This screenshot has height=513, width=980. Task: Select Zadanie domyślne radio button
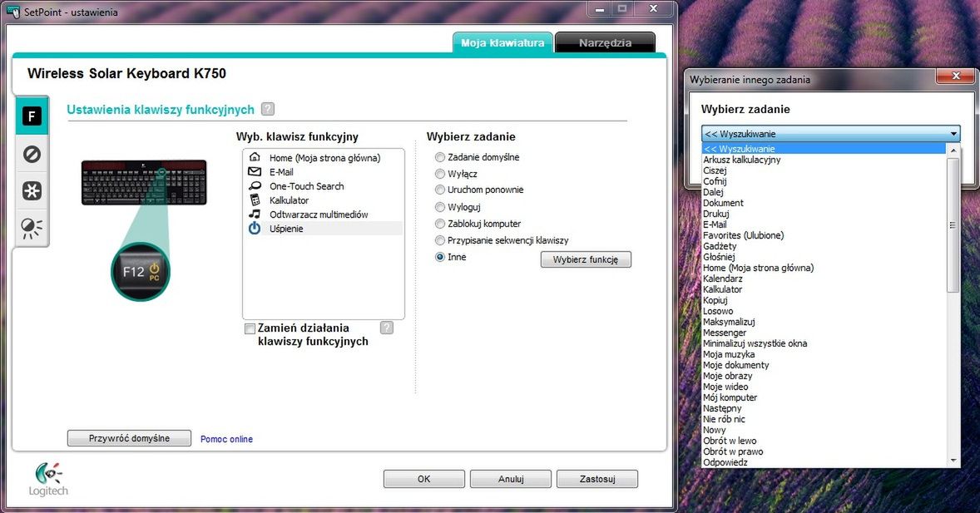440,157
